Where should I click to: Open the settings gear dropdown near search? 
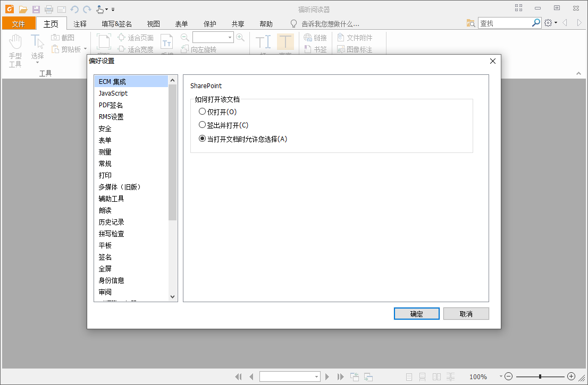coord(550,23)
